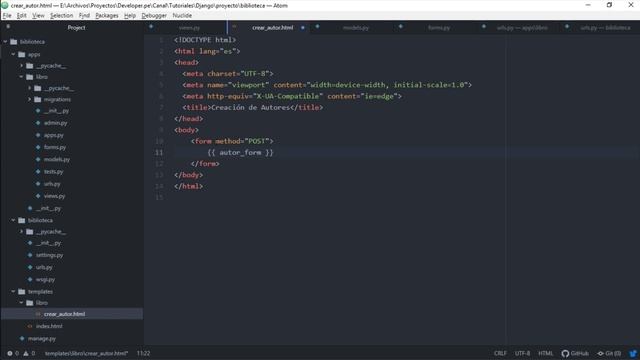Place cursor on the autor_form template line
This screenshot has height=360, width=640.
coord(240,152)
